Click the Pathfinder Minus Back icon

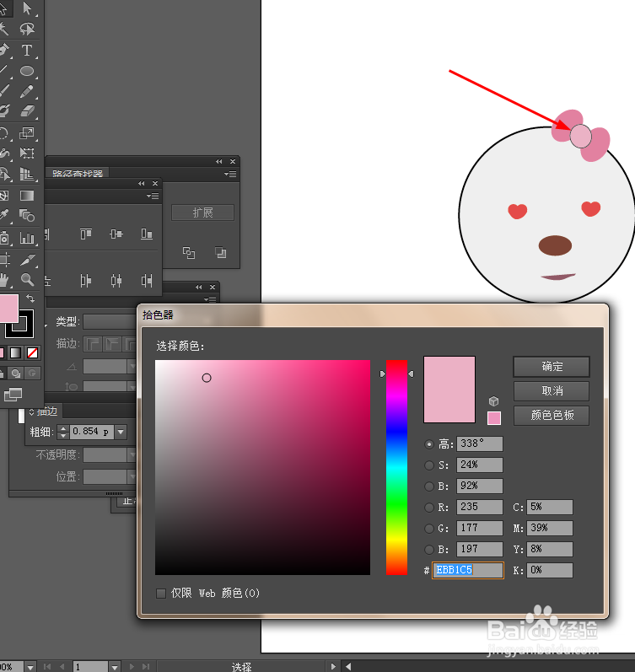220,253
